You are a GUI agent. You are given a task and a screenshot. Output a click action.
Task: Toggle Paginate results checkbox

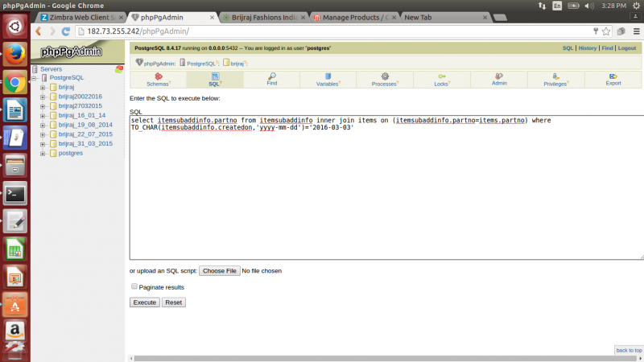(x=134, y=286)
